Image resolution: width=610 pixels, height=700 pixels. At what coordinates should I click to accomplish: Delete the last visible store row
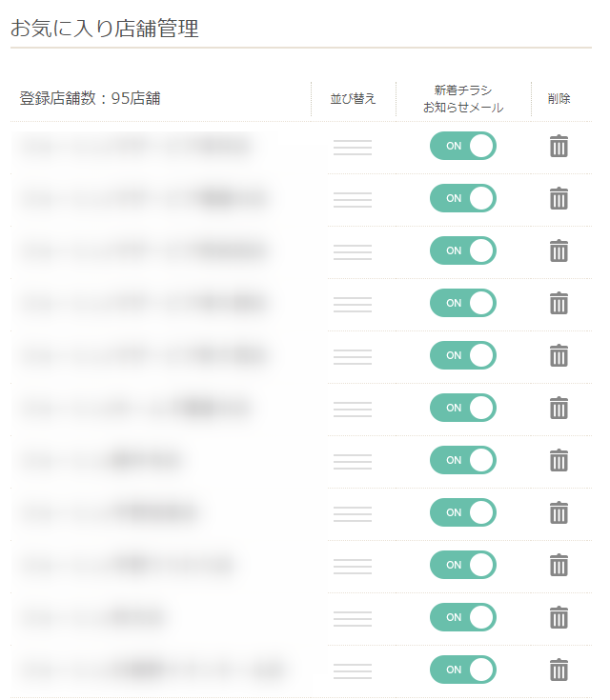[x=559, y=670]
